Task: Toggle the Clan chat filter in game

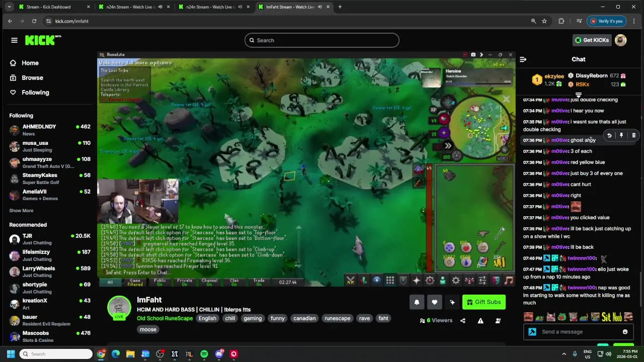Action: (x=234, y=282)
